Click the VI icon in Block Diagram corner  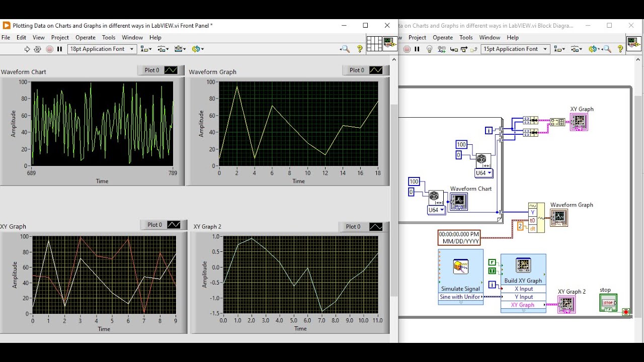coord(633,44)
